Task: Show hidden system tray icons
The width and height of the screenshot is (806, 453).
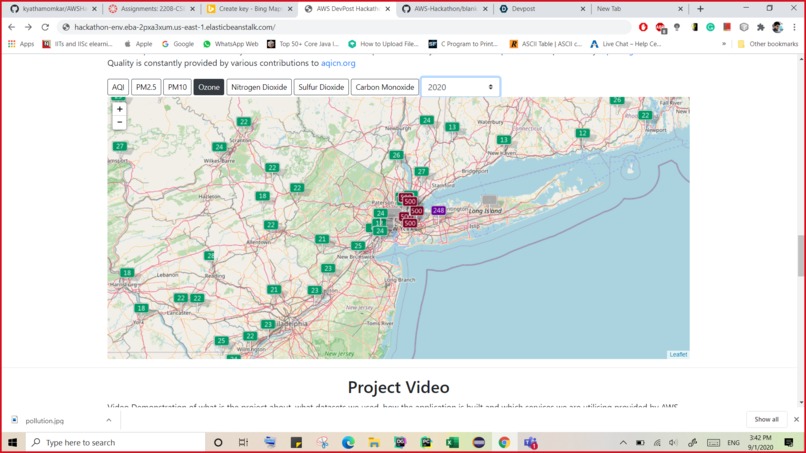Action: coord(623,442)
